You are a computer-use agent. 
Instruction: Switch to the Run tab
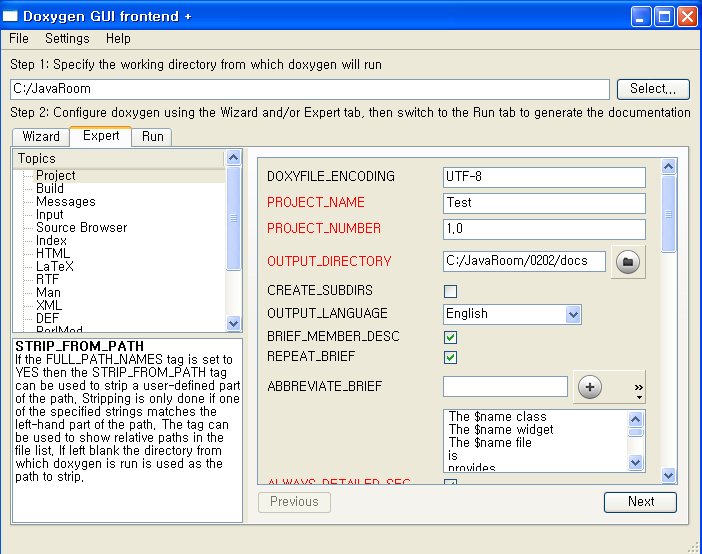coord(152,136)
